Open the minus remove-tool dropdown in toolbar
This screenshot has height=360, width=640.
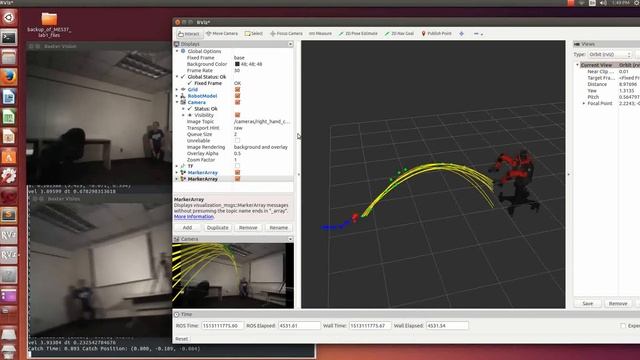(478, 33)
